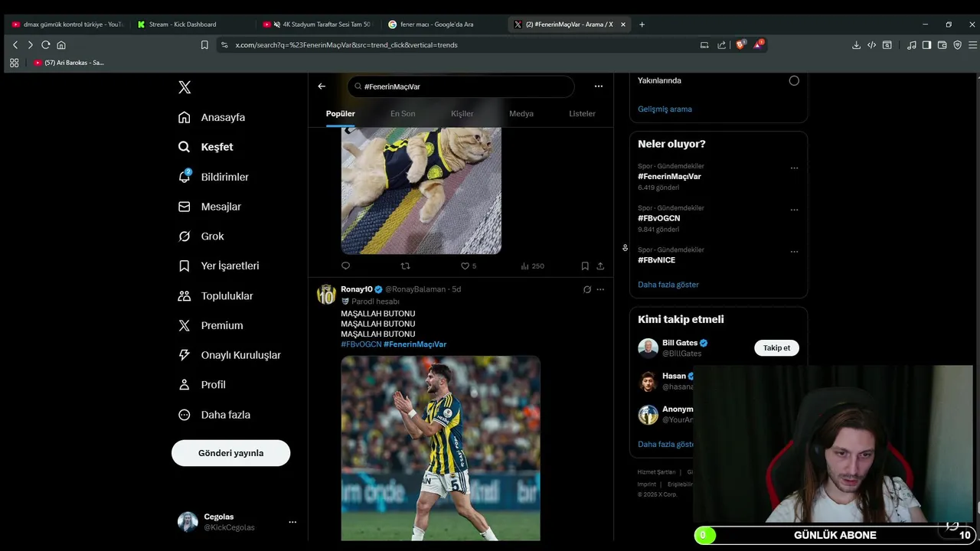
Task: Repost the cat image post
Action: (x=406, y=266)
